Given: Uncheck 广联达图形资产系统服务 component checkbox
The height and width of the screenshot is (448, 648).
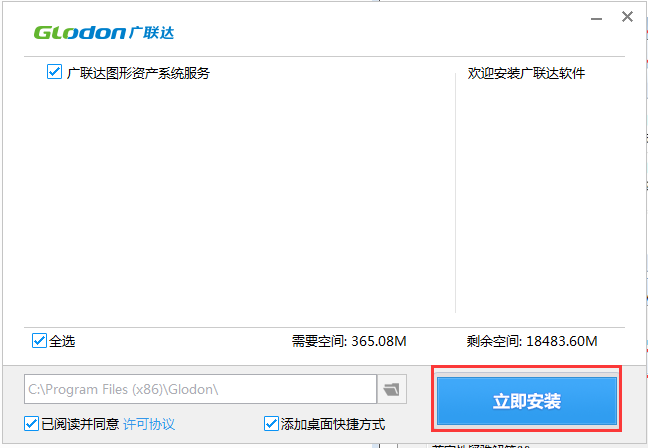Looking at the screenshot, I should tap(54, 72).
